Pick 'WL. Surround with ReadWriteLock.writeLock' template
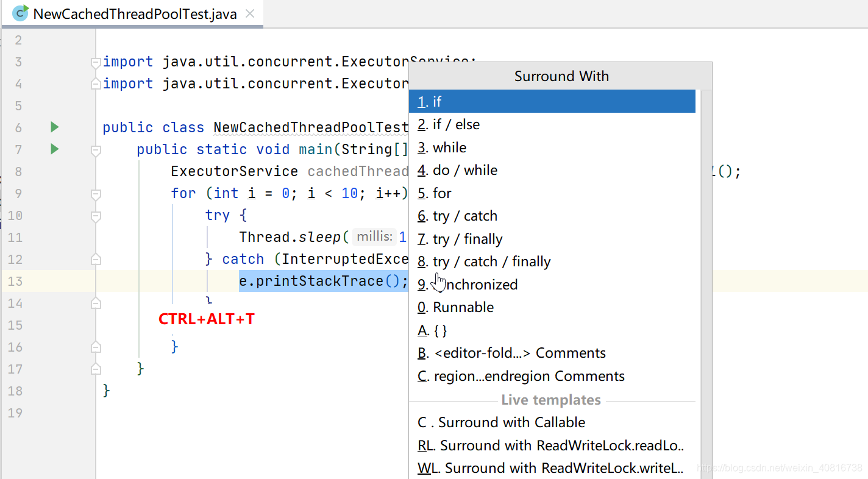Screen dimensions: 868x479 (552, 468)
